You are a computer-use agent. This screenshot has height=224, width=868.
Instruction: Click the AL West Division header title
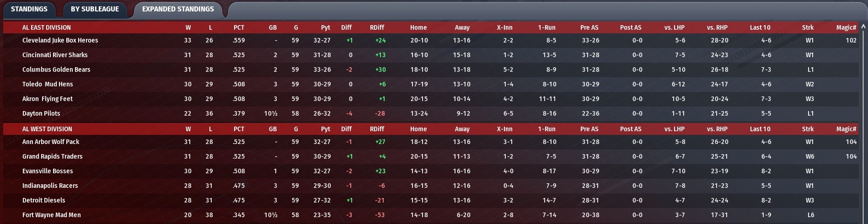pos(47,129)
